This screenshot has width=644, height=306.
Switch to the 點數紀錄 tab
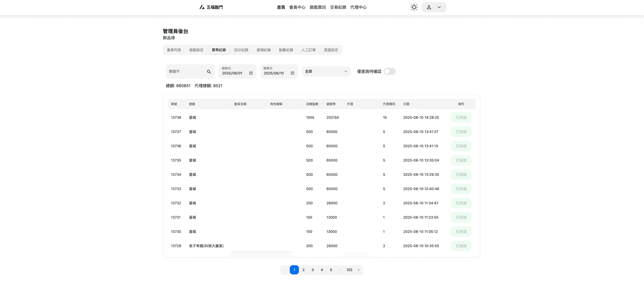[286, 50]
